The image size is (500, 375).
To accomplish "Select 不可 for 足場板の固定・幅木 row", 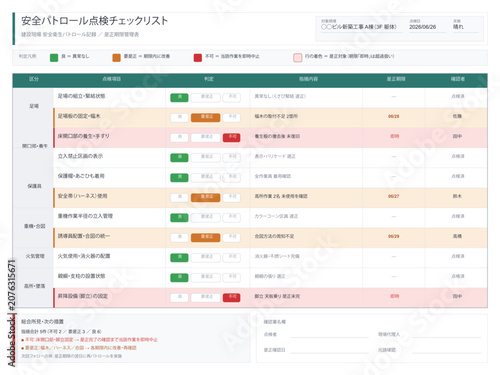I will pos(231,117).
